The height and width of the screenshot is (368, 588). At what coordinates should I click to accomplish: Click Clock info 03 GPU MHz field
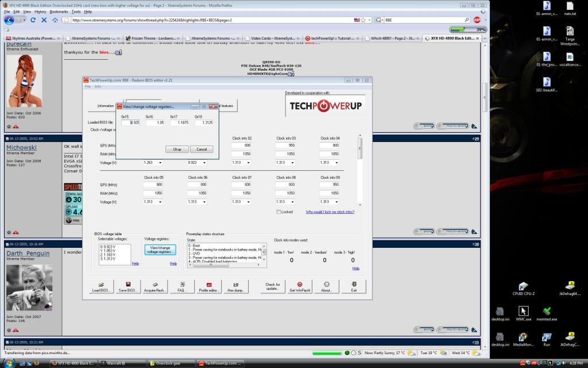click(x=285, y=145)
